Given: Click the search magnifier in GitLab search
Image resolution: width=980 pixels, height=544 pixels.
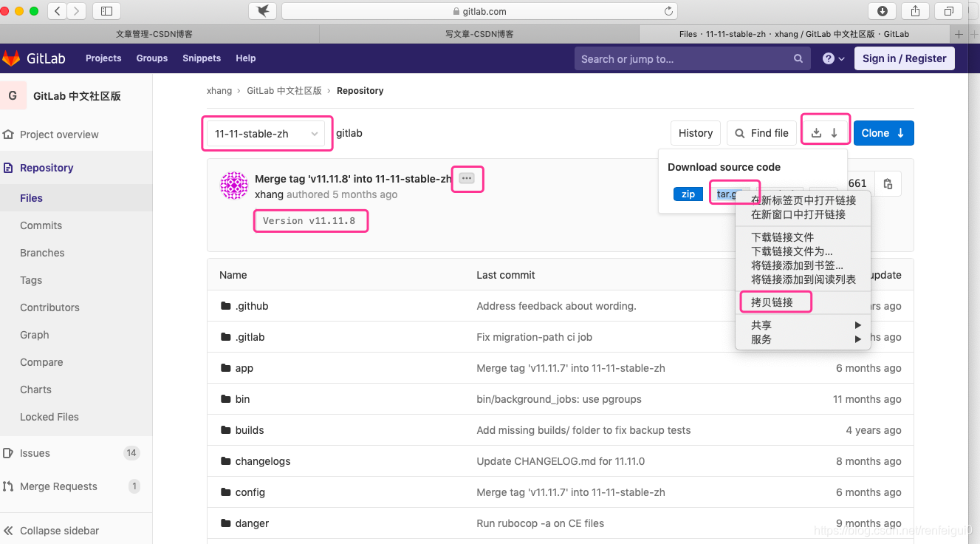Looking at the screenshot, I should click(798, 58).
